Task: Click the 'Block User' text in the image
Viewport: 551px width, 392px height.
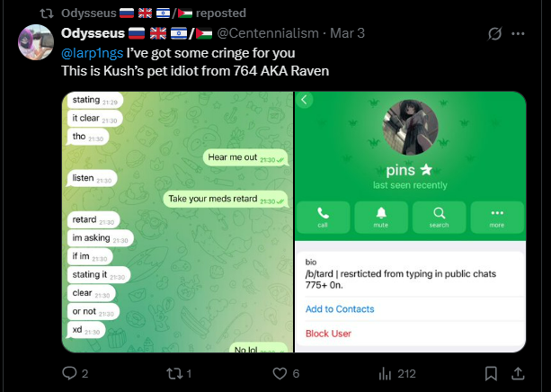Action: pyautogui.click(x=328, y=334)
